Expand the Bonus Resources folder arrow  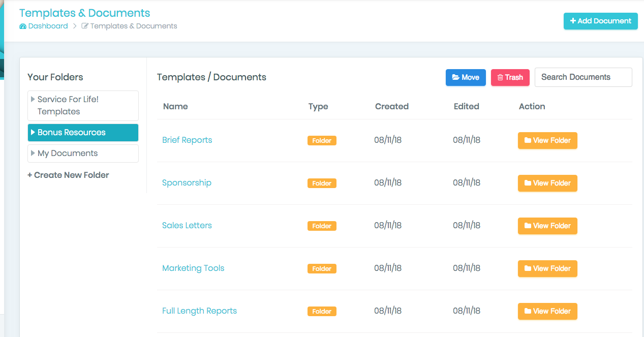[x=33, y=133]
